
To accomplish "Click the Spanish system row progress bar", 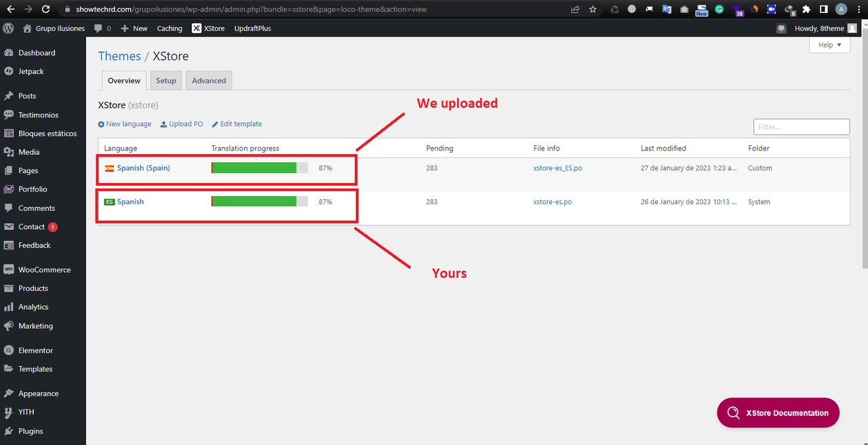I will click(x=260, y=201).
